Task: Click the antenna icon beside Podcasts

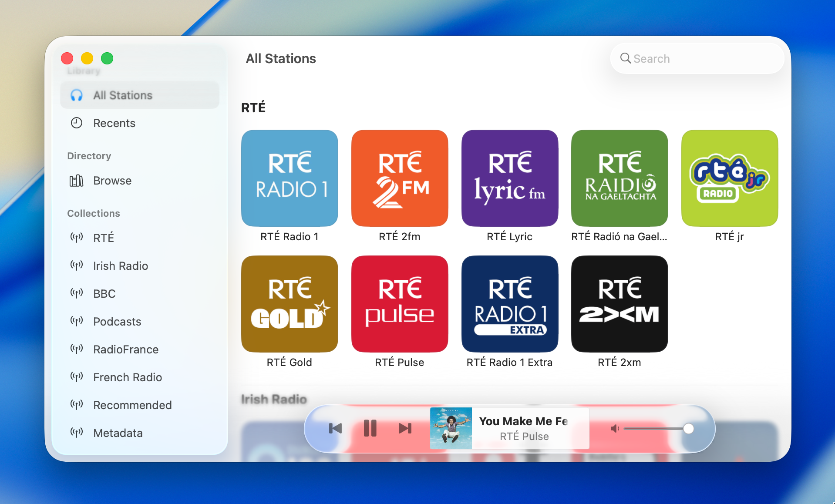Action: click(77, 321)
